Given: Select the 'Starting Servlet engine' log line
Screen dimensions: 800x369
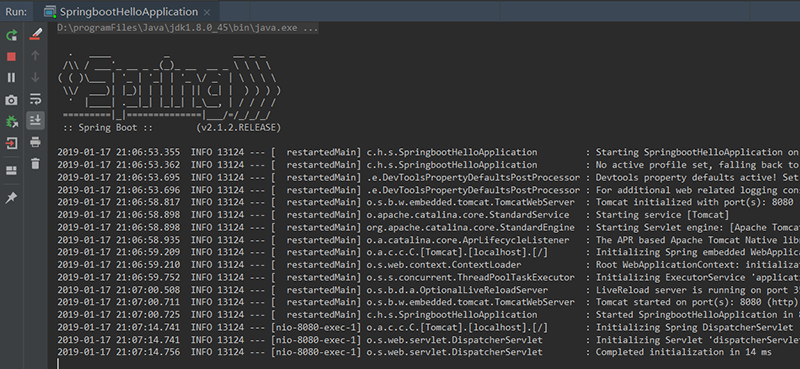Looking at the screenshot, I should point(428,227).
